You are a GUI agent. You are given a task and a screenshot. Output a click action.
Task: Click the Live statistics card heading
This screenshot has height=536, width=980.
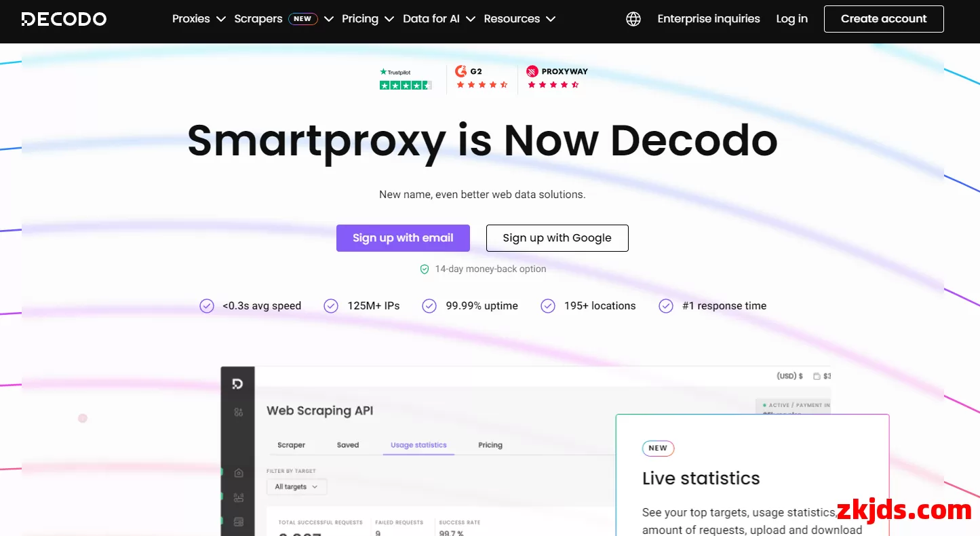click(701, 478)
